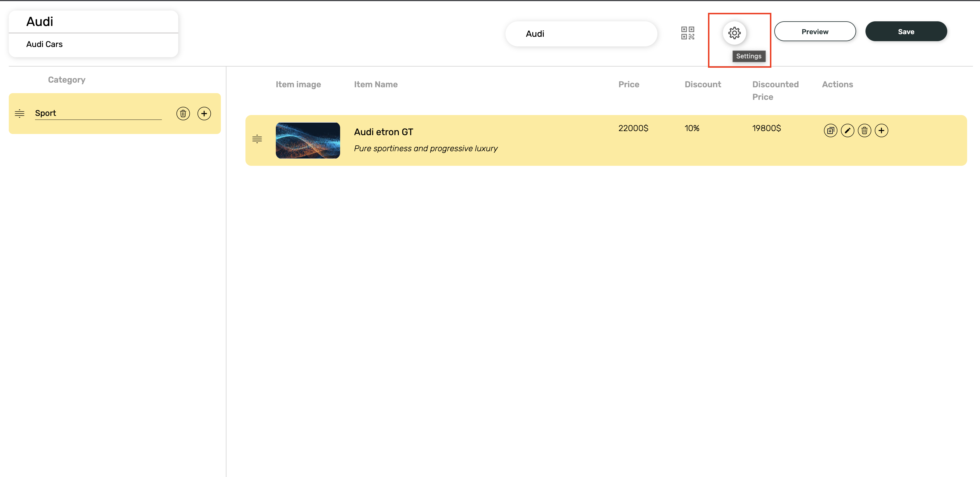
Task: Focus the Audi name field beside QR icon
Action: [581, 34]
